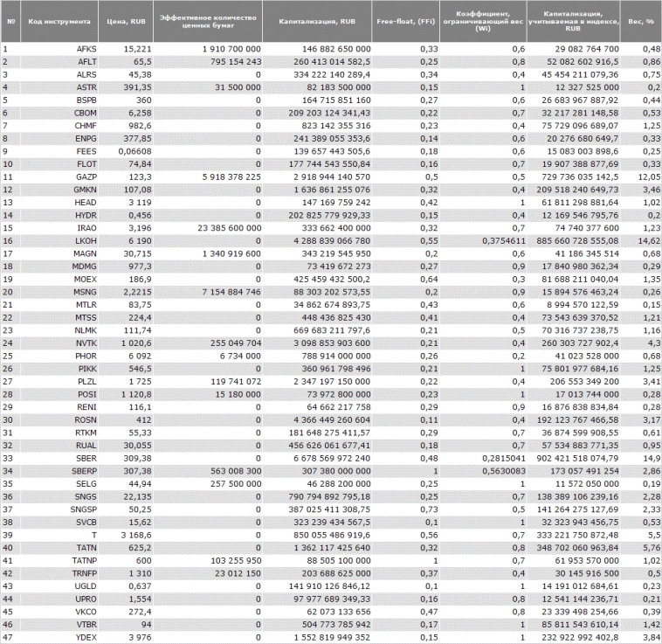Click the 'Цена, RUB' column header
662x644 pixels.
coord(126,21)
